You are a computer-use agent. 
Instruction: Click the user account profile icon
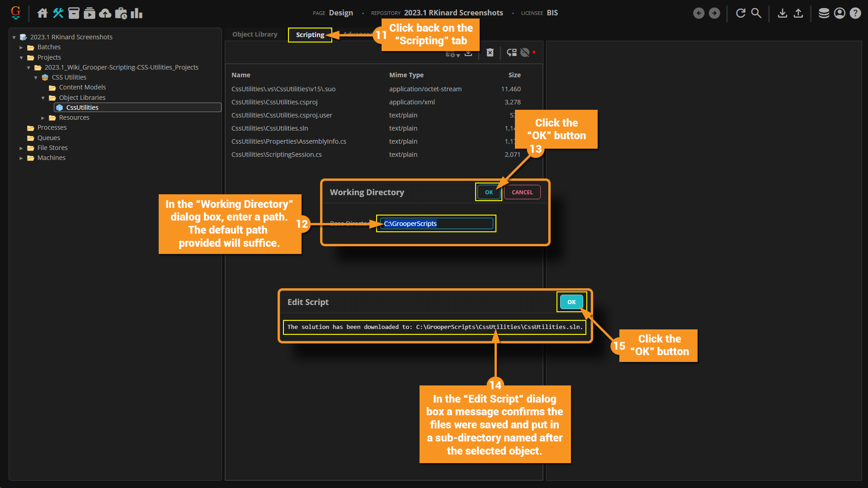click(840, 13)
